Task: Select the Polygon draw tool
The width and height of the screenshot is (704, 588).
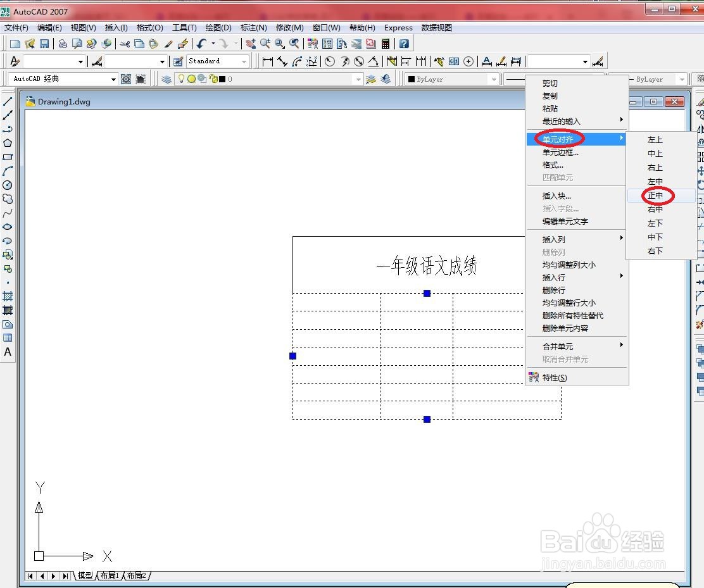Action: (8, 143)
